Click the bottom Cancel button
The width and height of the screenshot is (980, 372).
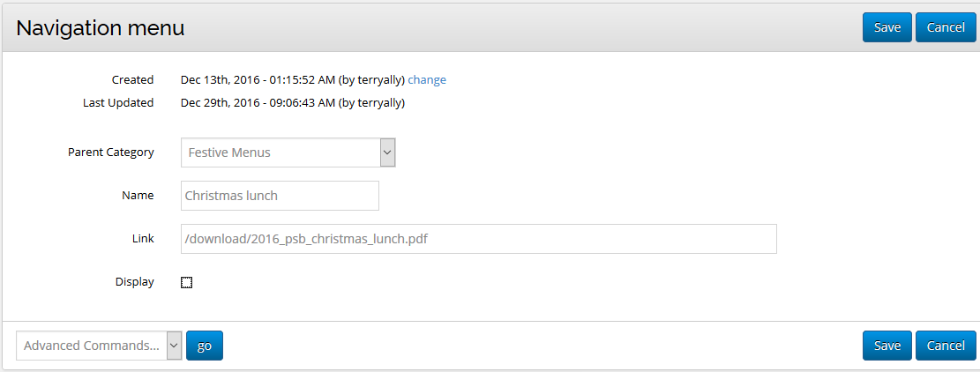point(946,346)
